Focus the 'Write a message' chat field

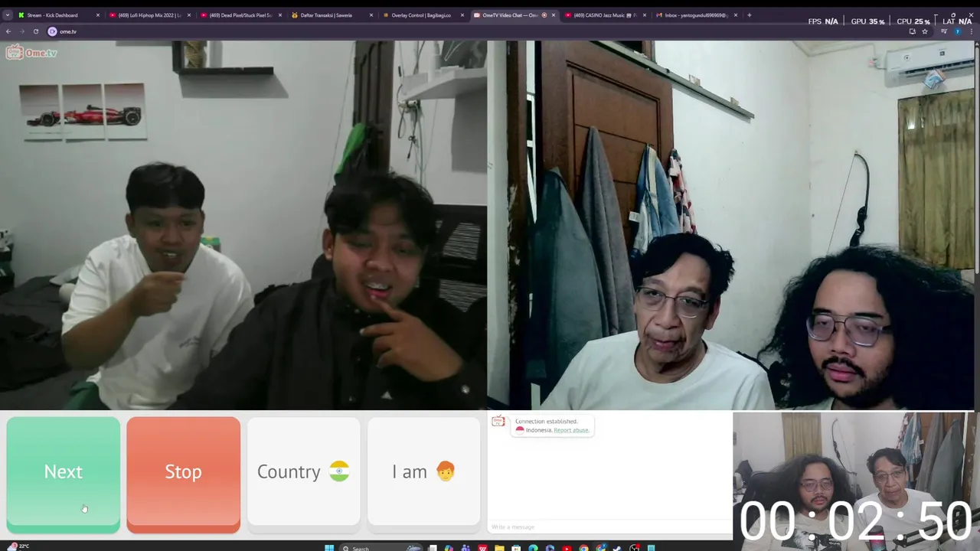(609, 527)
